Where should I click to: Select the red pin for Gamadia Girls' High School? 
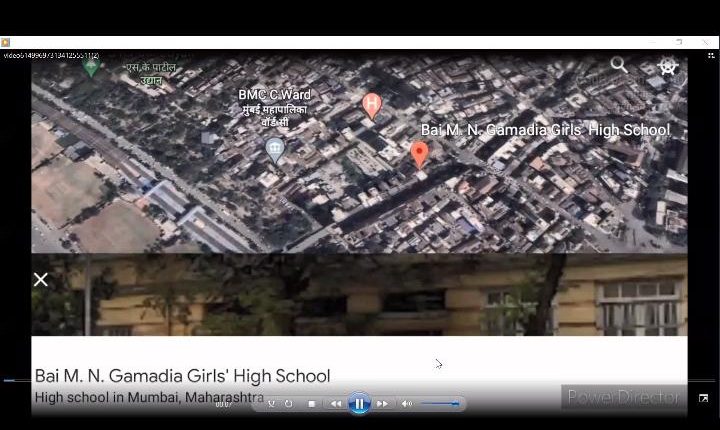(x=419, y=154)
